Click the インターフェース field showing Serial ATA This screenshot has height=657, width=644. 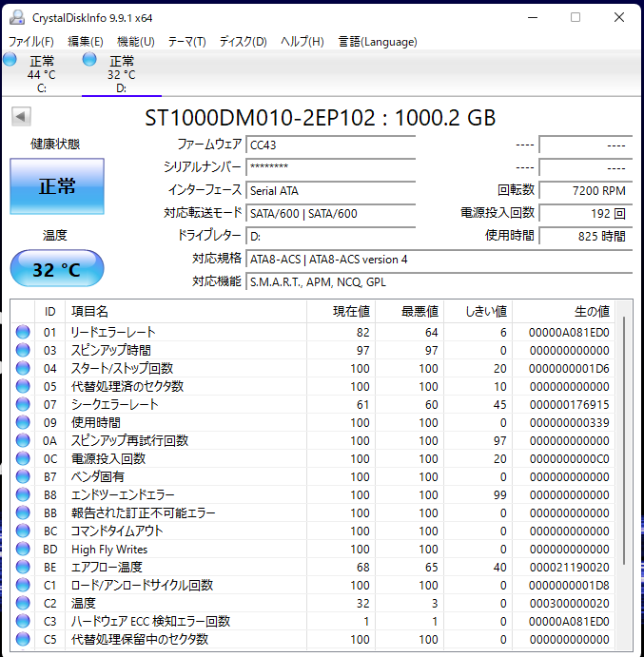pos(331,190)
